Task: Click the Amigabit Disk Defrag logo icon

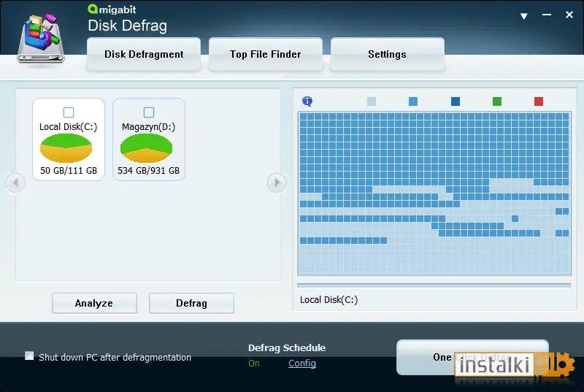Action: (41, 38)
